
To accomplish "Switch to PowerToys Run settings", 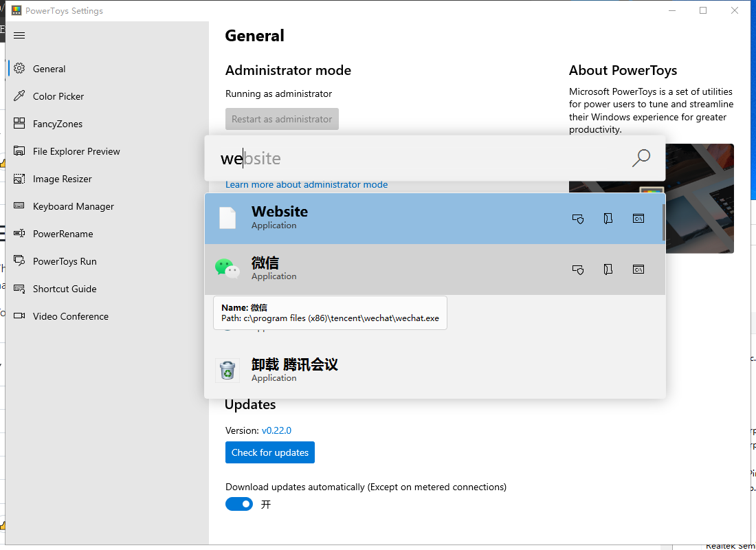I will (x=107, y=261).
